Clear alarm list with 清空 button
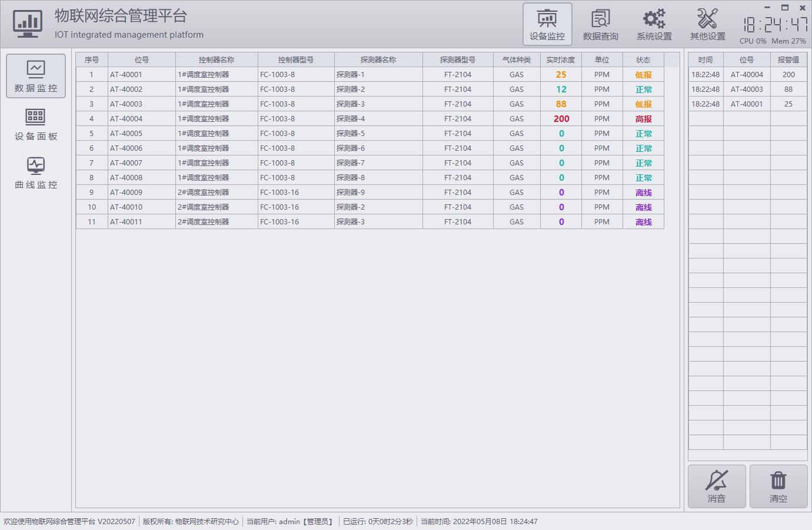The image size is (812, 530). pos(778,486)
